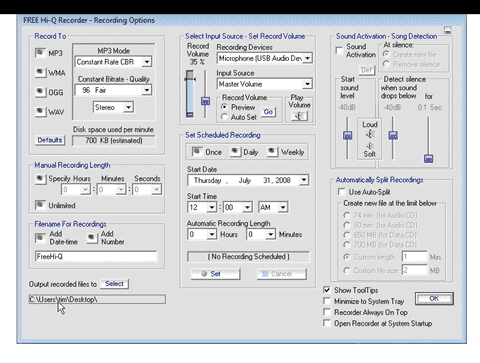
Task: Click the Cancel schedule button
Action: 281,274
